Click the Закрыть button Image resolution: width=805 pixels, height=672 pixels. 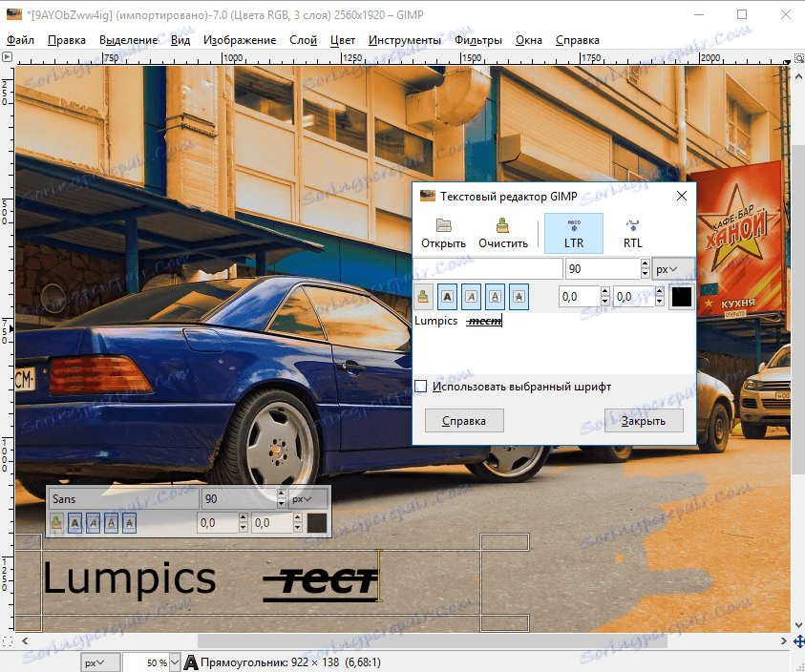643,420
